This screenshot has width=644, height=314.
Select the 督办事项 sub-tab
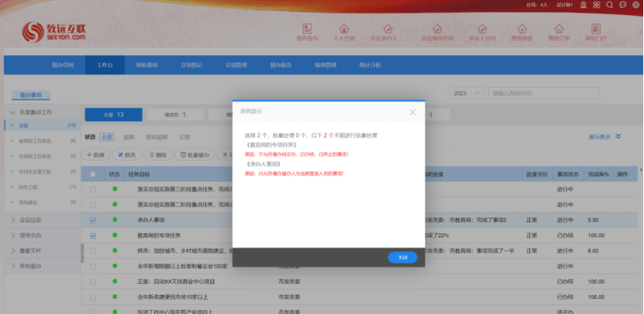pyautogui.click(x=31, y=95)
